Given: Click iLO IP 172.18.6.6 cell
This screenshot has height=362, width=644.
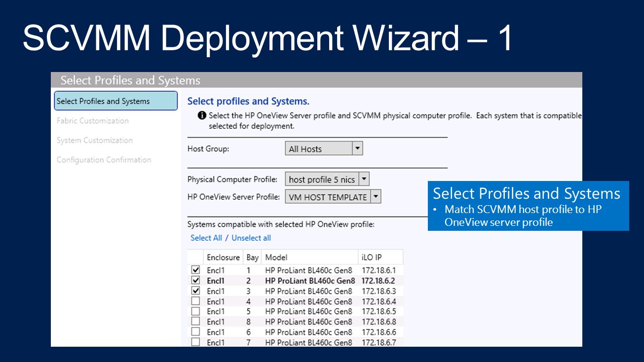Looking at the screenshot, I should point(379,332).
